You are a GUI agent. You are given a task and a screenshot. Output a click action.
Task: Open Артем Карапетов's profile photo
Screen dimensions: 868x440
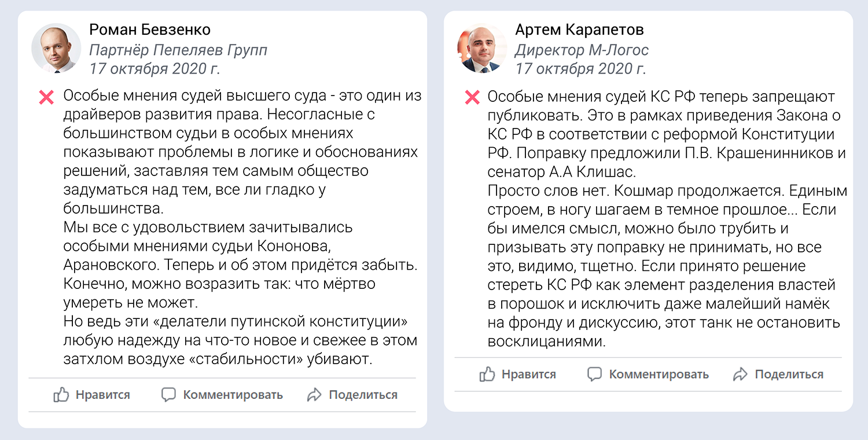(481, 49)
